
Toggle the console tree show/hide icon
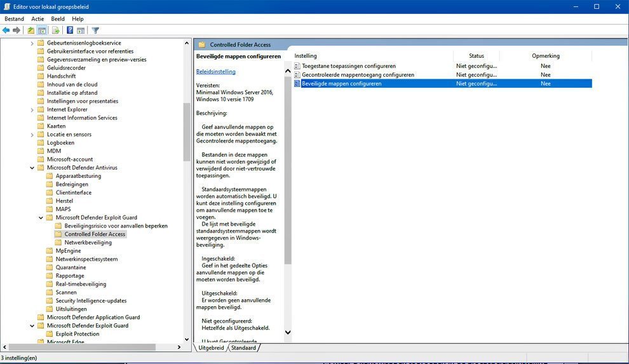(42, 30)
